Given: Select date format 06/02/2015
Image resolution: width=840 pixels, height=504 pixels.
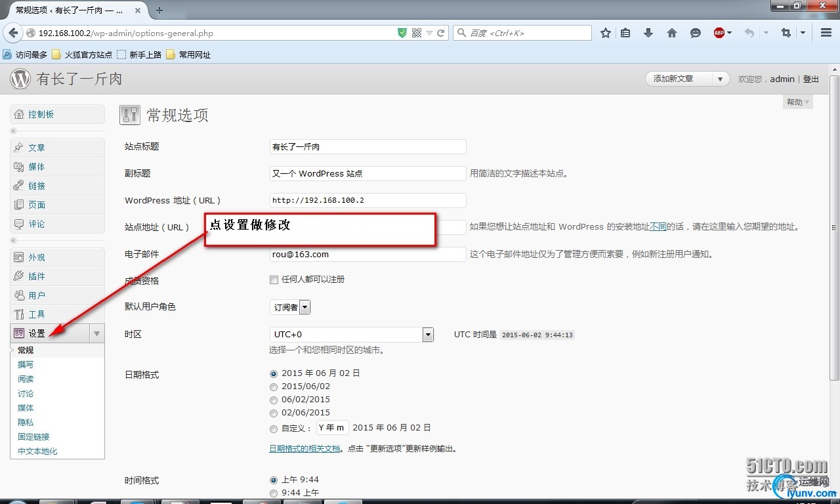Looking at the screenshot, I should tap(274, 400).
